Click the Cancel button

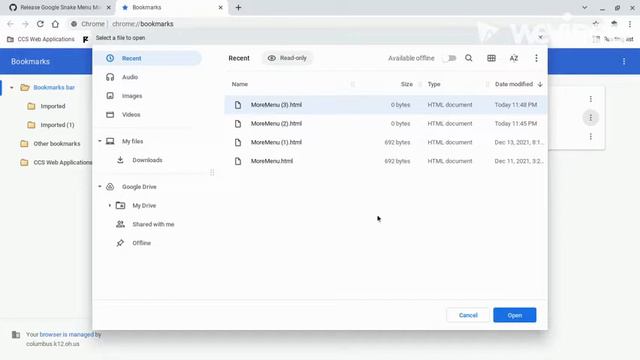click(468, 315)
